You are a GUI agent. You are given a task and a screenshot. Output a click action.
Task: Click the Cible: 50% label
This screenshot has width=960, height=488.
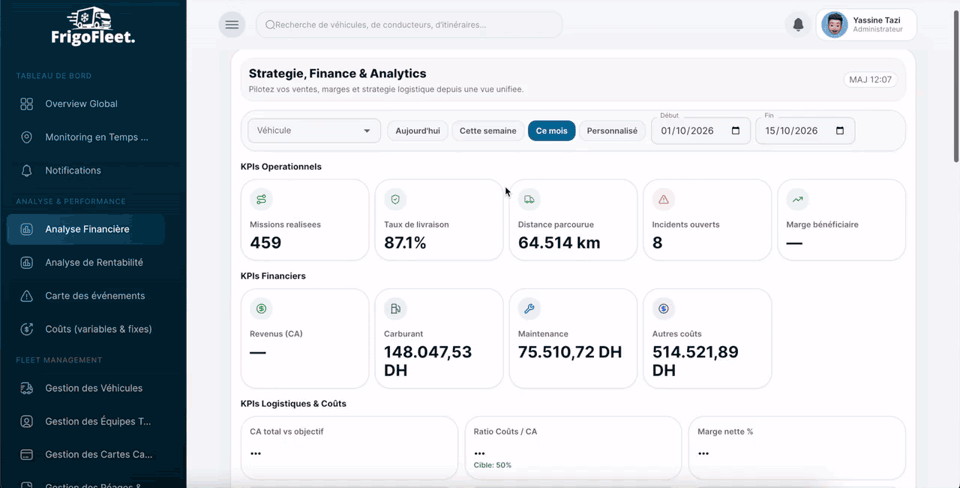click(492, 465)
